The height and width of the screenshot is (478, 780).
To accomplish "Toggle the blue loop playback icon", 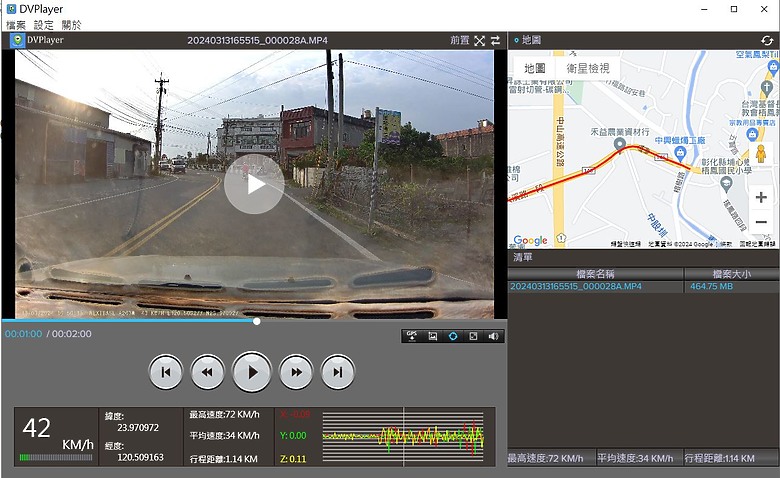I will (453, 336).
